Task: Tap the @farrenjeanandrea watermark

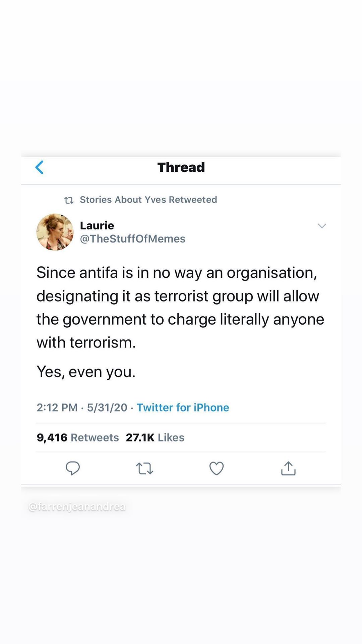Action: [77, 506]
